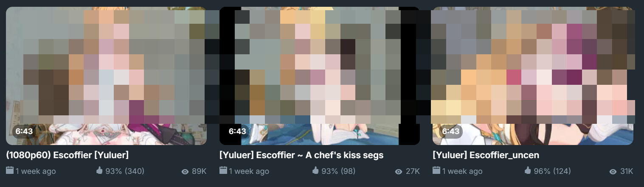The width and height of the screenshot is (644, 187).
Task: Open the first video thumbnail on the left
Action: point(106,75)
